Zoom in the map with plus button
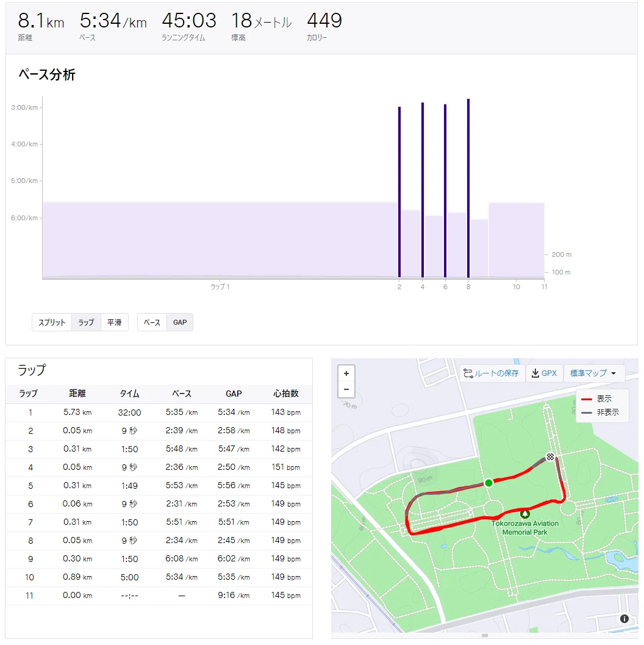 coord(346,373)
